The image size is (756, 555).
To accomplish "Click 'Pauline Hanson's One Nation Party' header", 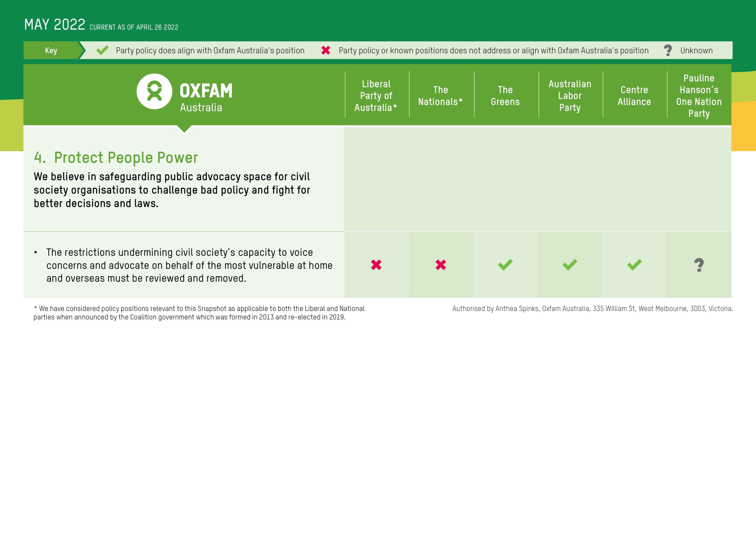I will pyautogui.click(x=699, y=96).
